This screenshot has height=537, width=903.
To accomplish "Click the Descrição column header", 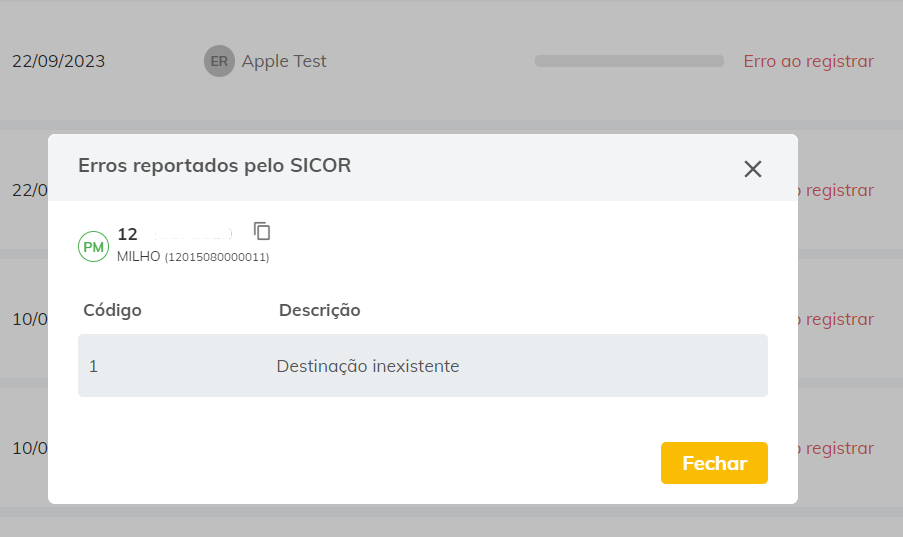I will tap(320, 310).
